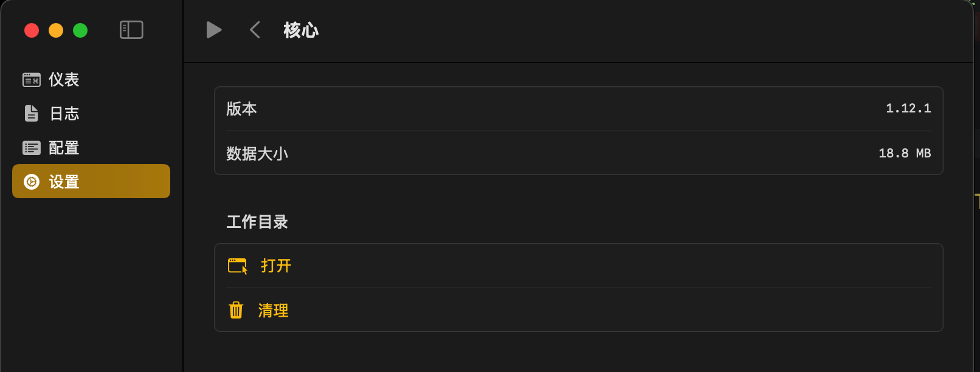
Task: Click the trash can icon beside 清理
Action: click(236, 310)
